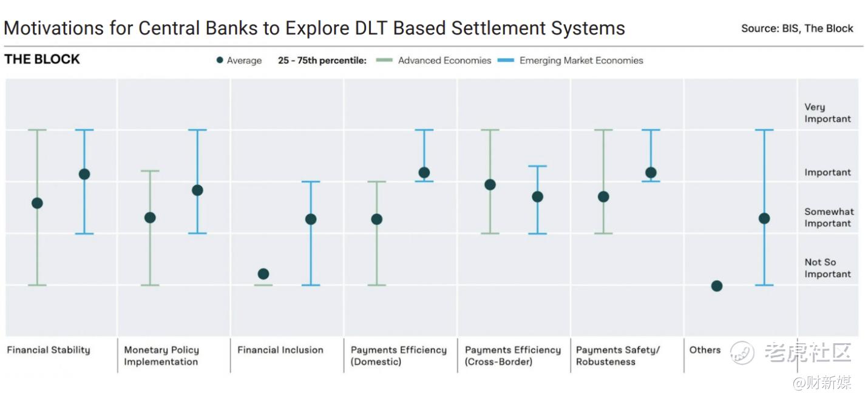Click the Not So Important scale label
The height and width of the screenshot is (402, 868).
828,268
